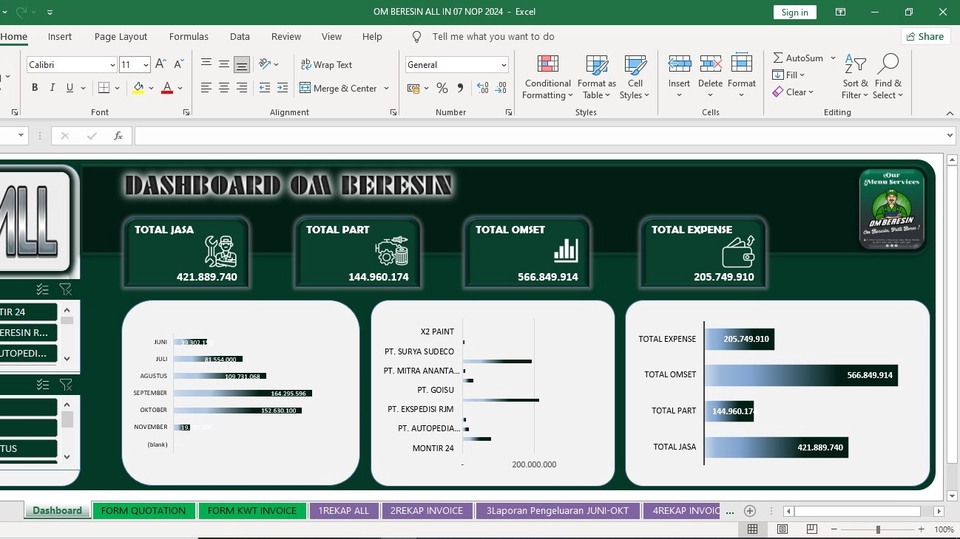The image size is (960, 539).
Task: Open the Formulas ribbon tab
Action: click(188, 37)
